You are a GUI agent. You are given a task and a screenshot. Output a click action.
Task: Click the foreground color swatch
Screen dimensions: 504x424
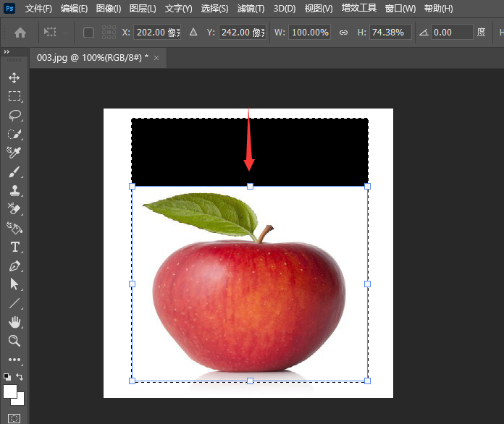pyautogui.click(x=9, y=391)
